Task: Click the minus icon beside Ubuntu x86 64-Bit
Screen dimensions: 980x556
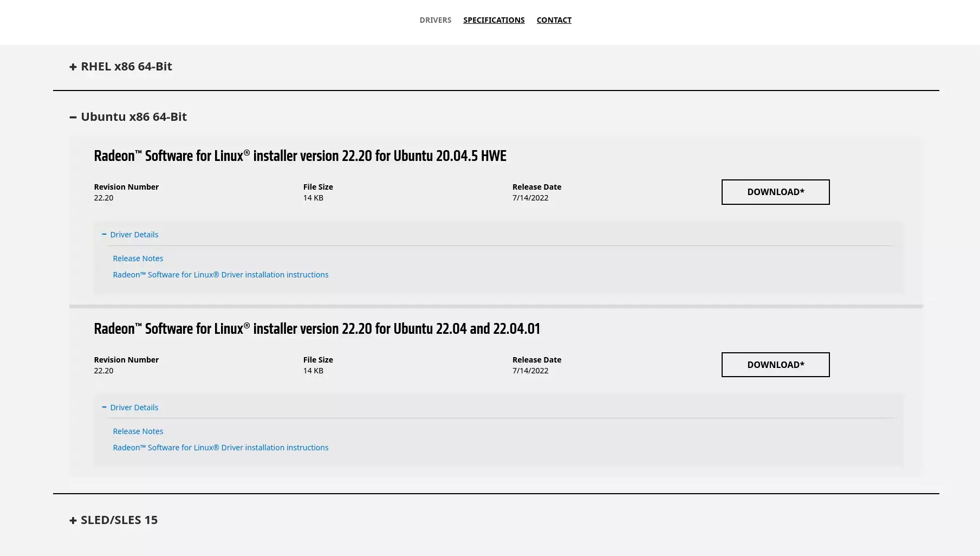Action: pos(73,117)
